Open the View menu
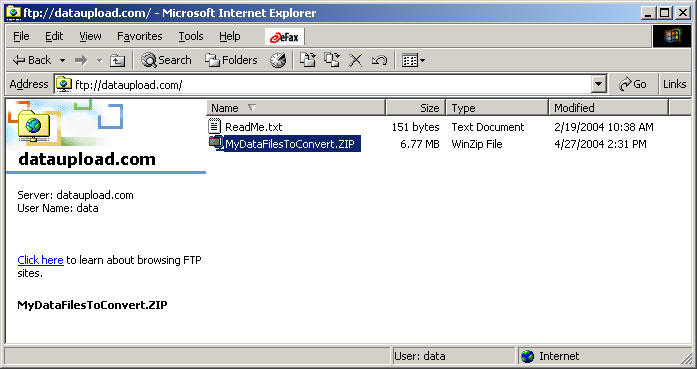Image resolution: width=697 pixels, height=369 pixels. point(90,36)
